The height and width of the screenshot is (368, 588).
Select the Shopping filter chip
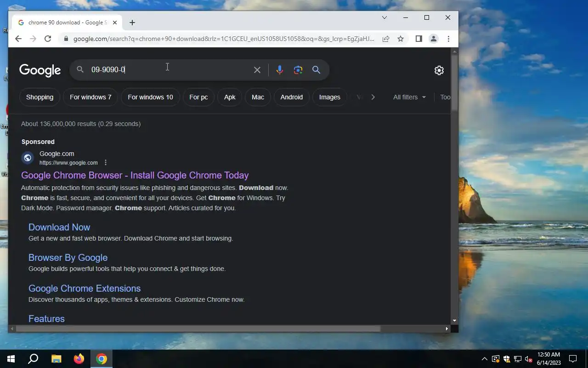click(40, 97)
